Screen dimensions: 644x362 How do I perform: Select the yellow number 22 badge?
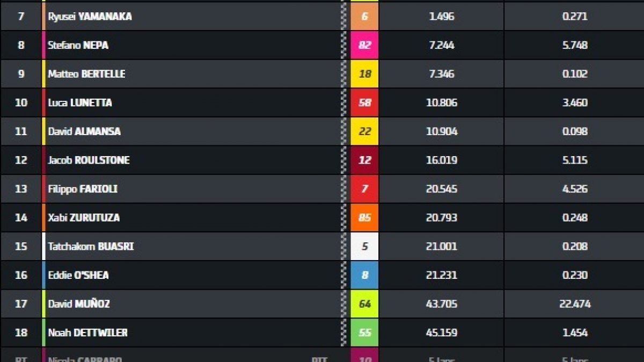[364, 131]
